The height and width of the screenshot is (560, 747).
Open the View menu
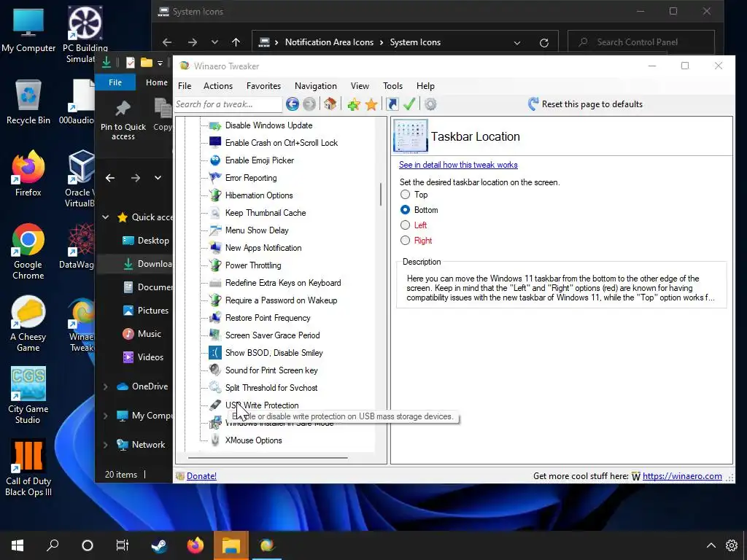pyautogui.click(x=360, y=86)
